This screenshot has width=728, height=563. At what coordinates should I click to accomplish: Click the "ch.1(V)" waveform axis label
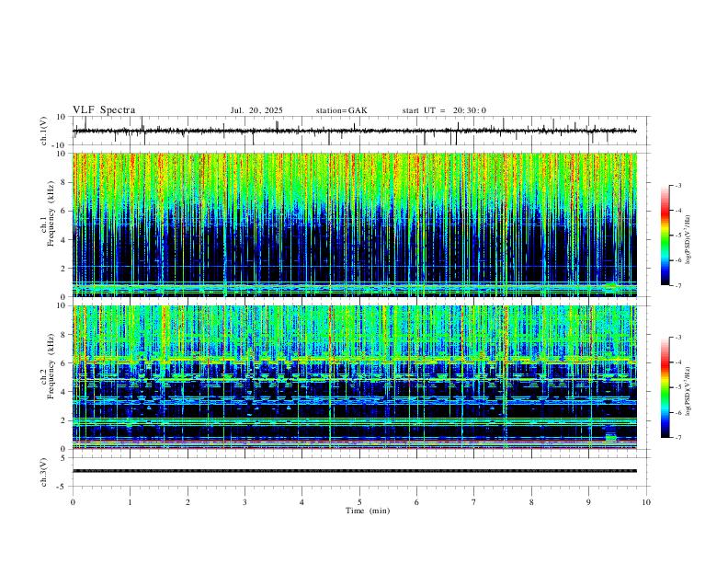43,131
